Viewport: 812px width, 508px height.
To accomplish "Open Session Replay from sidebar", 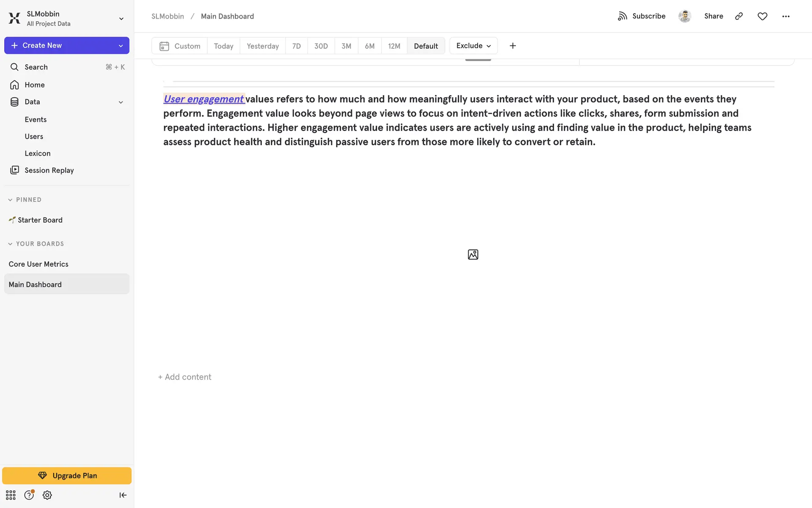I will 49,170.
